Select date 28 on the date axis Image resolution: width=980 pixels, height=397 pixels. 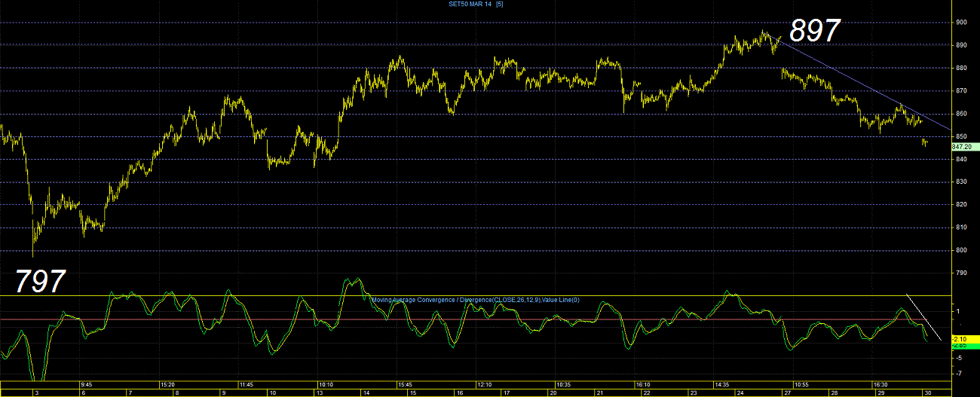tap(835, 392)
